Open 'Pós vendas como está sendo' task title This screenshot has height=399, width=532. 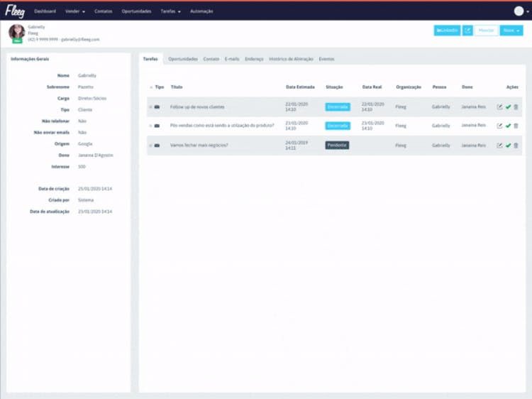222,126
